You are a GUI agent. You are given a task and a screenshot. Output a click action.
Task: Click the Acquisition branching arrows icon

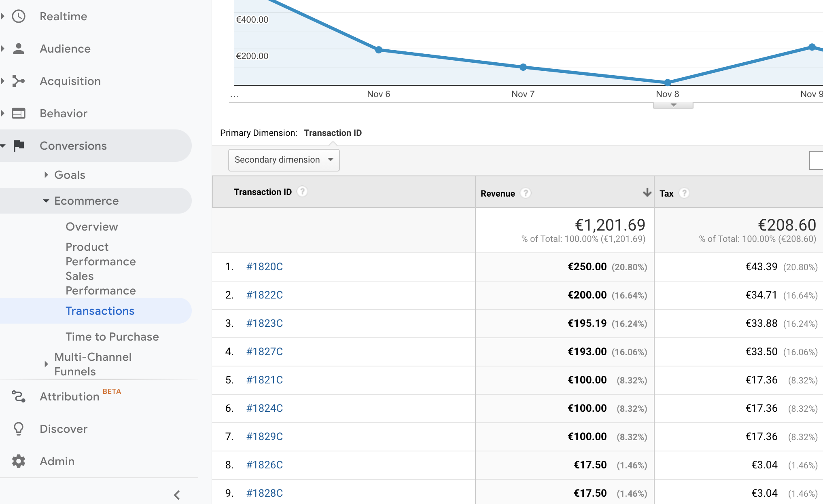pos(19,81)
